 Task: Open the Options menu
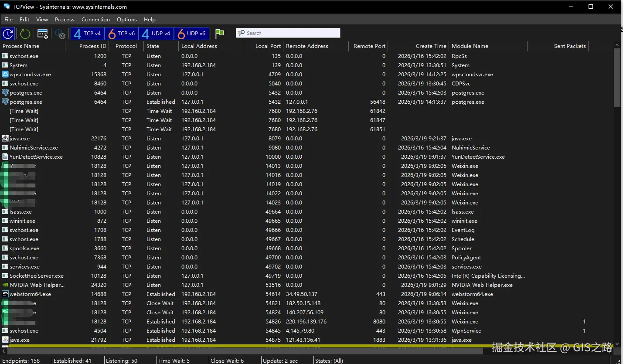[x=127, y=20]
